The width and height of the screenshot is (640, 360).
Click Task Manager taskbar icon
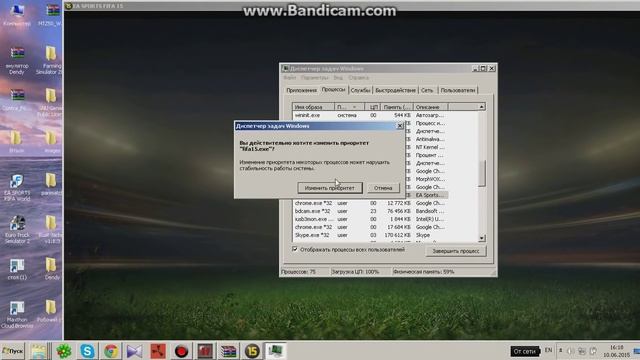(276, 351)
